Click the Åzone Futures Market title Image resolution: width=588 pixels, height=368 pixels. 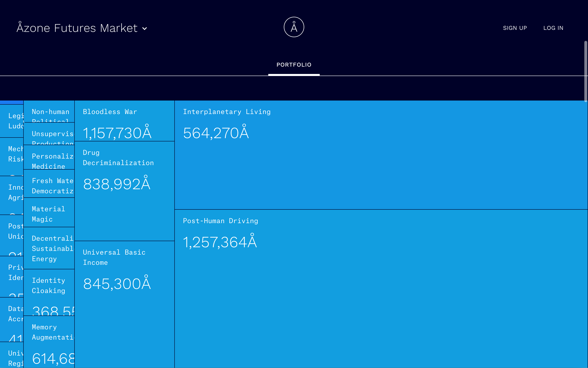pyautogui.click(x=77, y=28)
